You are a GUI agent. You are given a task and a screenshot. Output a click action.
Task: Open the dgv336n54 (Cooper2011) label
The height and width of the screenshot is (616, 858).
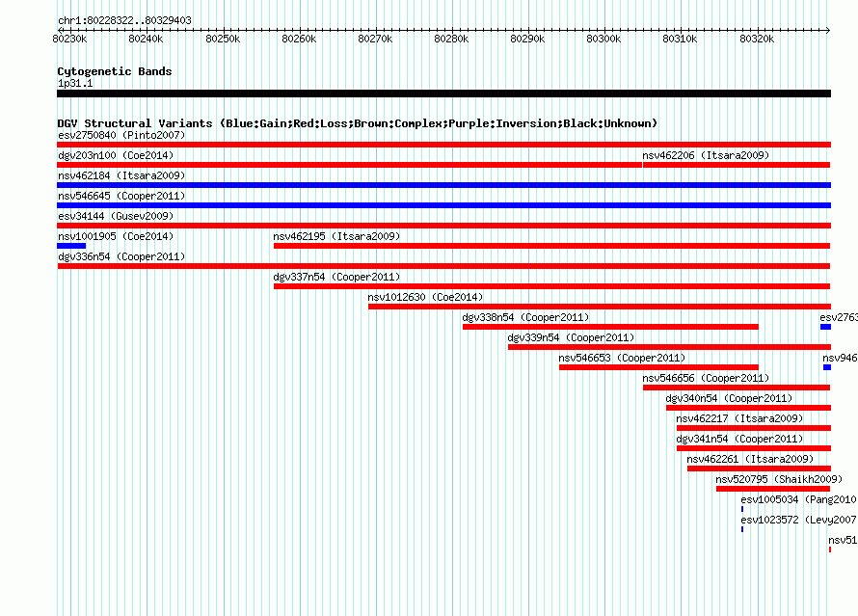pyautogui.click(x=121, y=256)
